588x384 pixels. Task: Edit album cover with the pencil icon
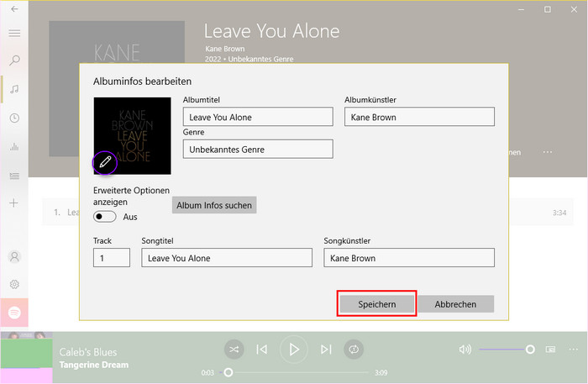click(x=105, y=162)
